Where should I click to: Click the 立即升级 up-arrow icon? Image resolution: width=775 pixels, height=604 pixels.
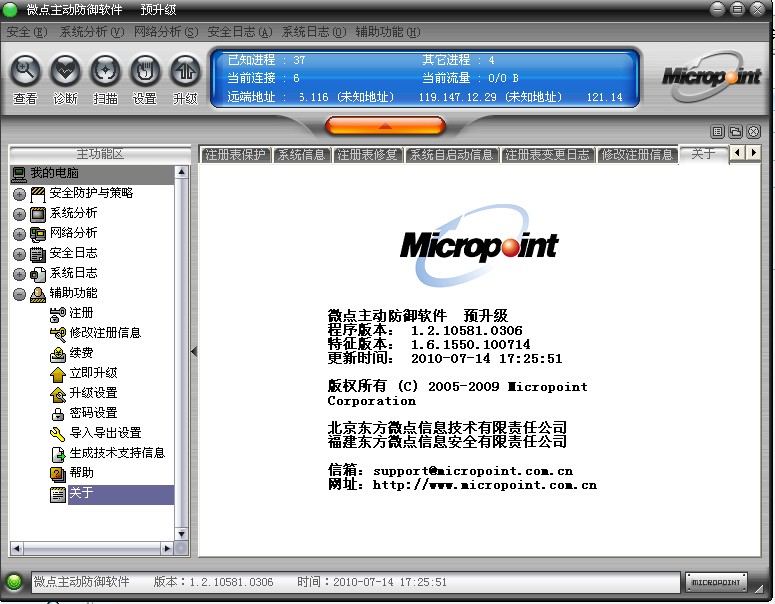(58, 374)
